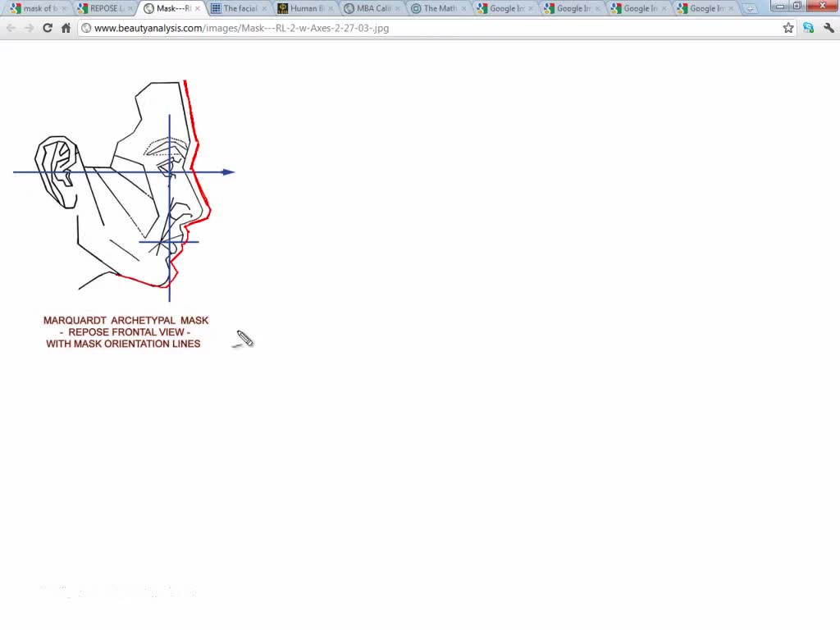Close the 'mask of b' tab
840x630 pixels.
point(64,8)
